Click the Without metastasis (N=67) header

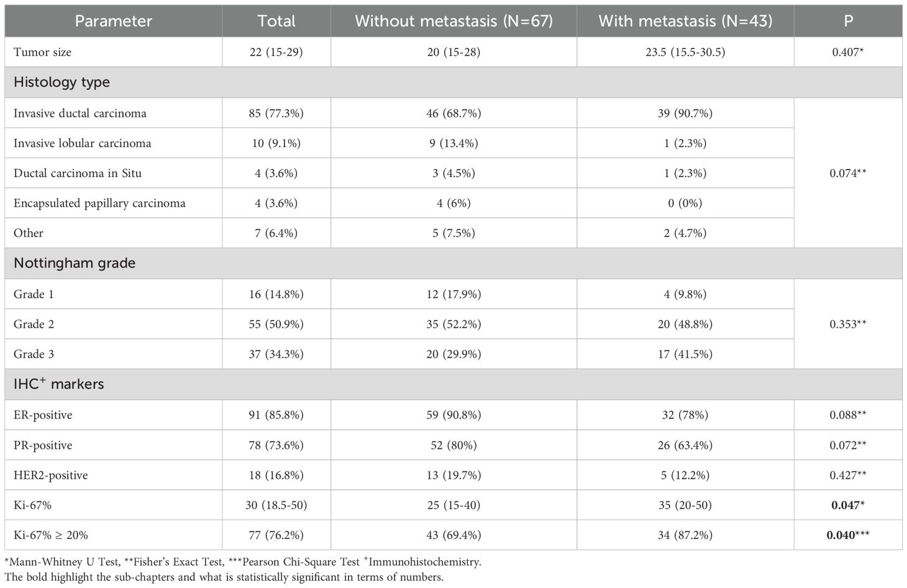[x=453, y=21]
